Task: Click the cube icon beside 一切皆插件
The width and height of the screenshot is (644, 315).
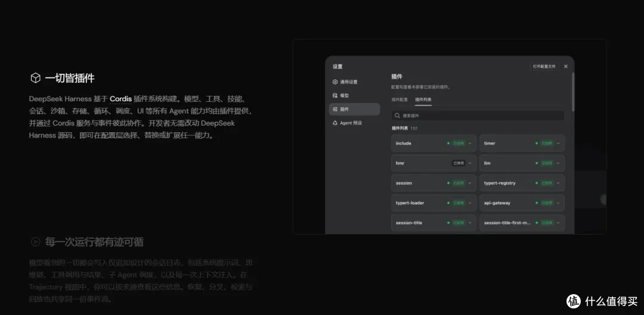Action: click(x=35, y=78)
